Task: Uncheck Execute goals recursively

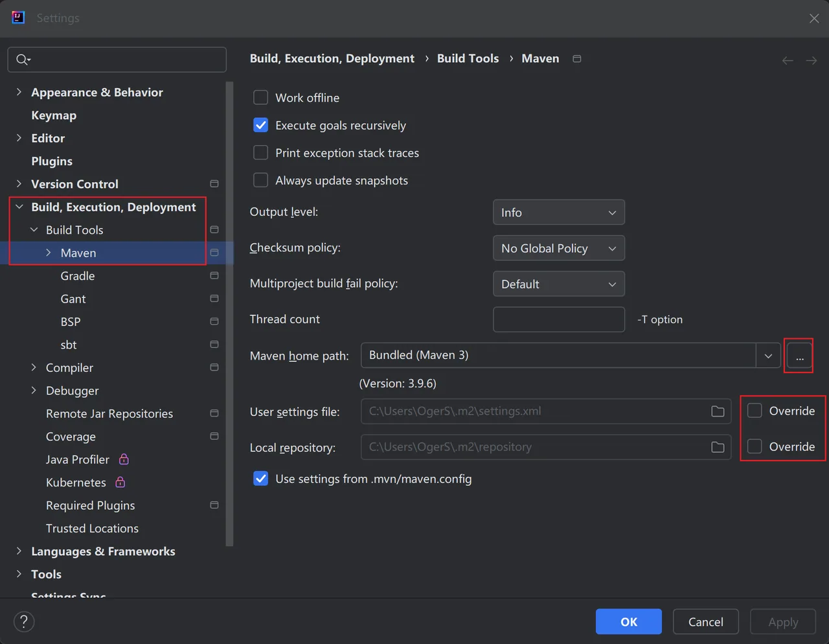Action: 260,125
